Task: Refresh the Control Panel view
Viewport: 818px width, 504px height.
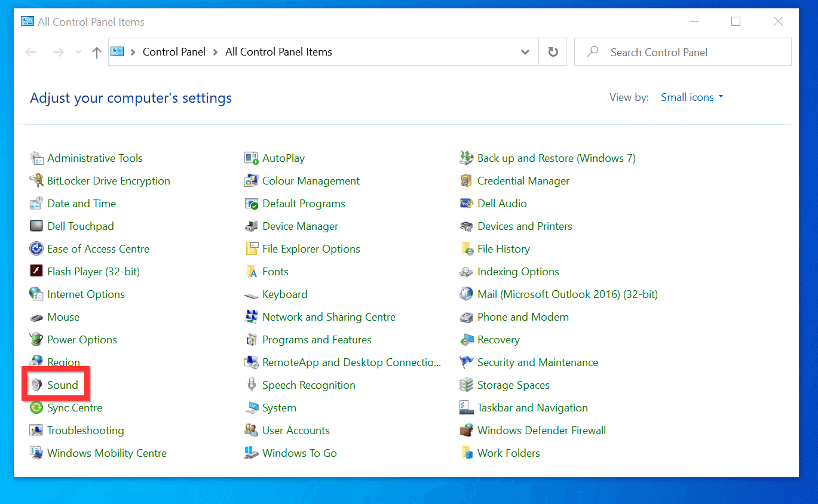Action: 552,52
